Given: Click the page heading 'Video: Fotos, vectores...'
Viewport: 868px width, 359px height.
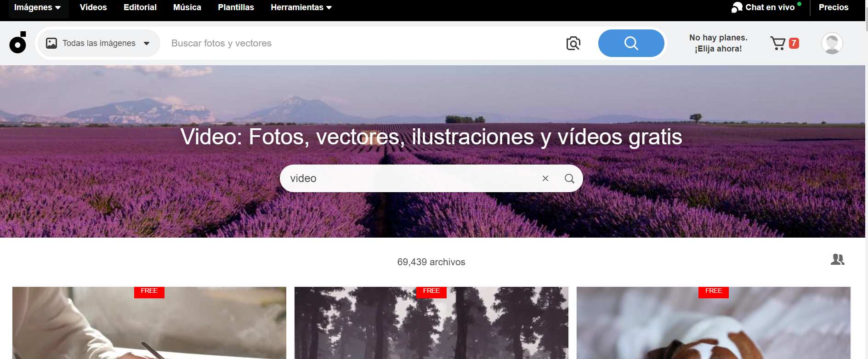Looking at the screenshot, I should tap(431, 137).
